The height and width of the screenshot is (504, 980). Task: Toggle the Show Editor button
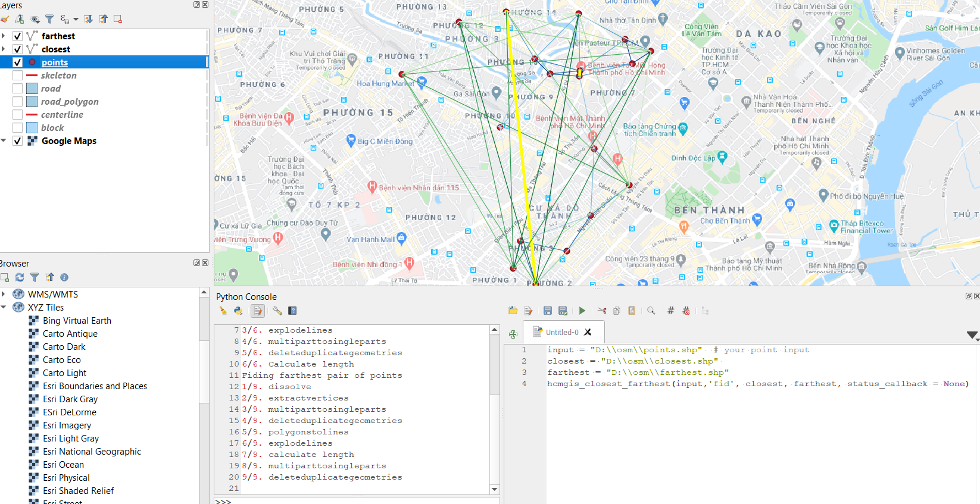coord(257,311)
